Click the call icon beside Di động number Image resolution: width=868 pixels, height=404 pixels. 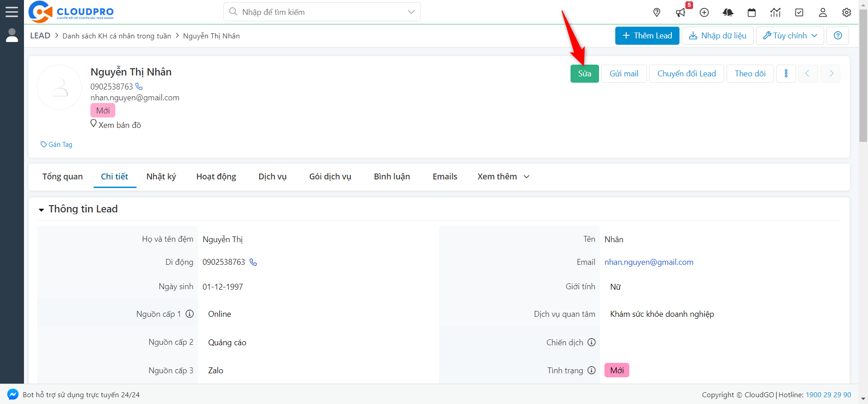253,262
